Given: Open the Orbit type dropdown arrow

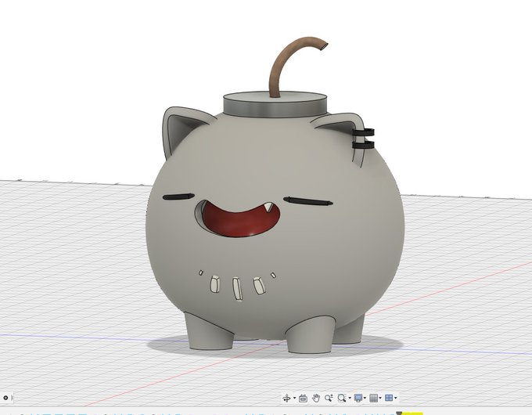Looking at the screenshot, I should 294,398.
